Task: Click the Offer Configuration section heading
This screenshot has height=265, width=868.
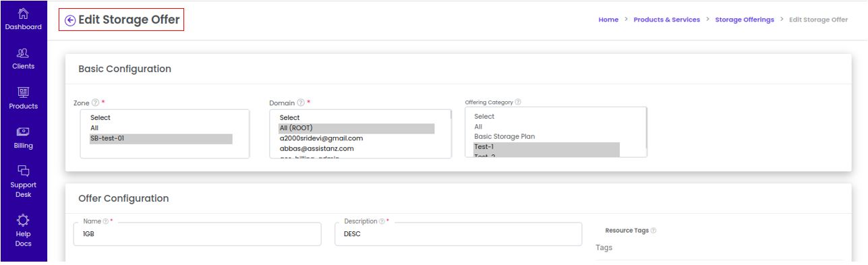Action: click(x=123, y=198)
